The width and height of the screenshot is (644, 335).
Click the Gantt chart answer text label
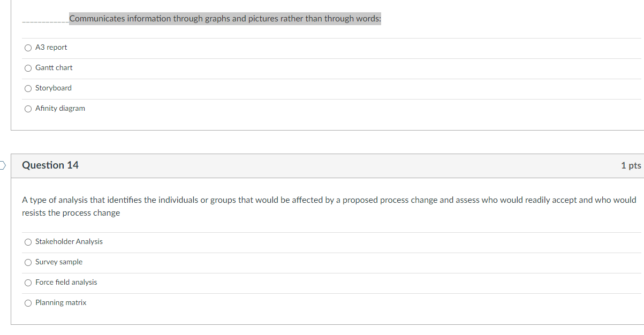point(54,67)
